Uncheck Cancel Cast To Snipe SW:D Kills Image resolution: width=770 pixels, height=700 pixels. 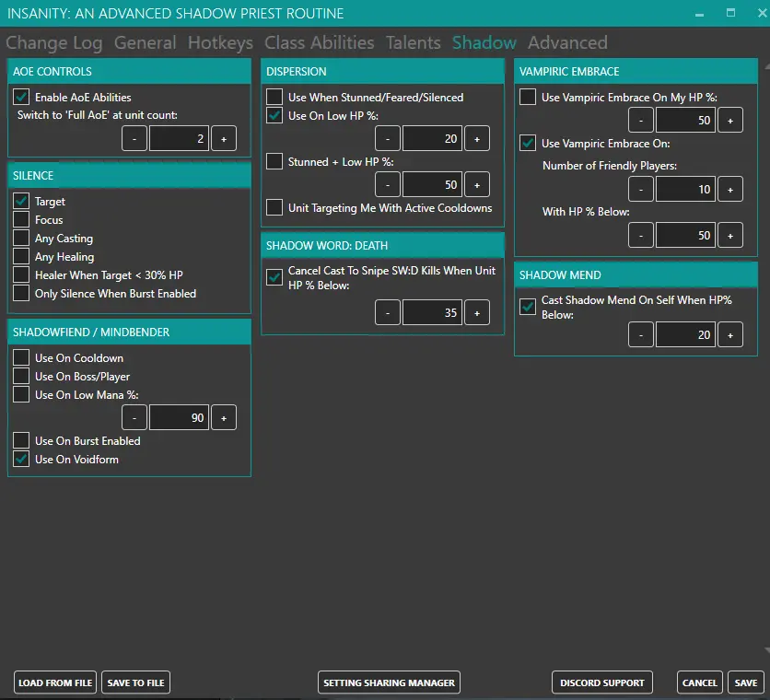pos(274,277)
